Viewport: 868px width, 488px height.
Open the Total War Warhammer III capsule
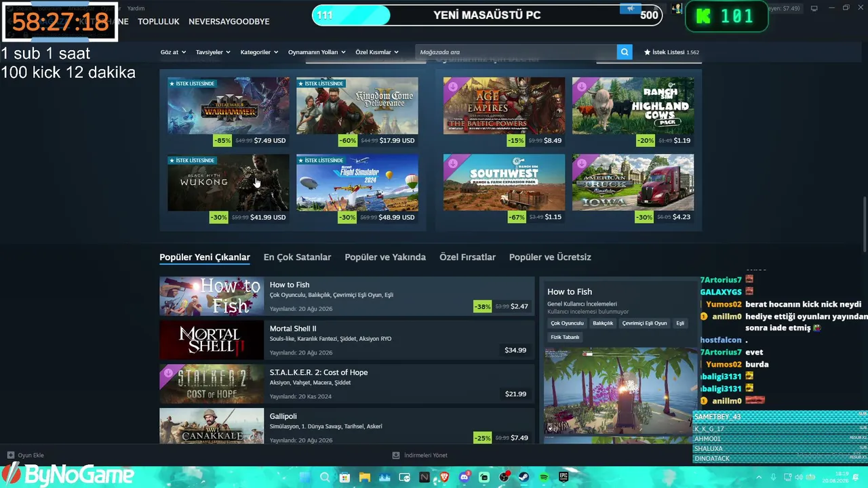[x=229, y=106]
